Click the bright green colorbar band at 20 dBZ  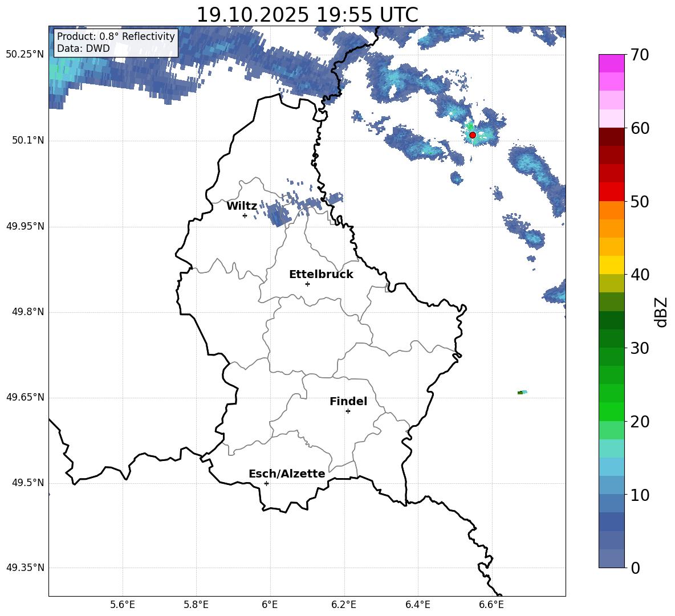[611, 412]
